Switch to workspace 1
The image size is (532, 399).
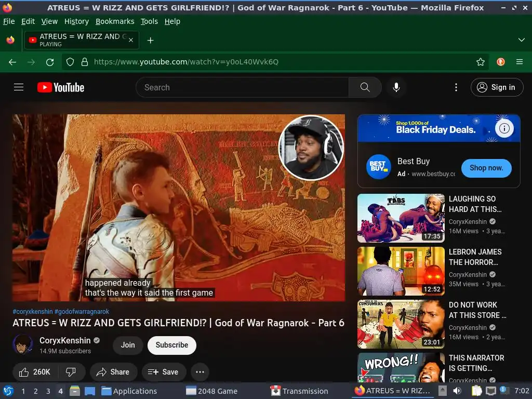[x=23, y=391]
